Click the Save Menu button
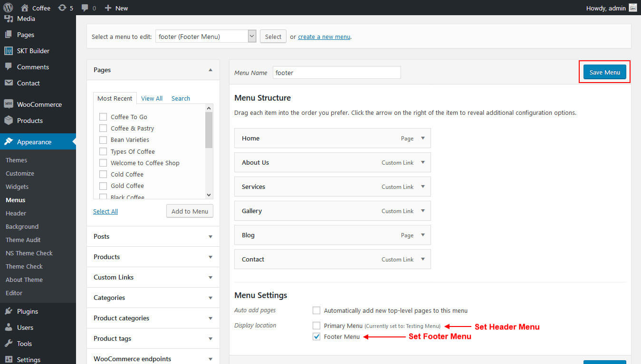The height and width of the screenshot is (364, 641). pyautogui.click(x=605, y=72)
